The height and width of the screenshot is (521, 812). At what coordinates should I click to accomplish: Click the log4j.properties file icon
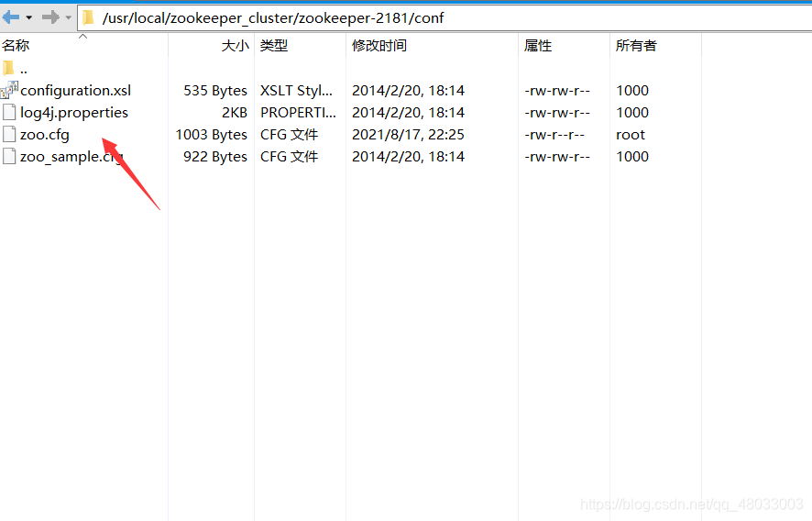pos(9,112)
